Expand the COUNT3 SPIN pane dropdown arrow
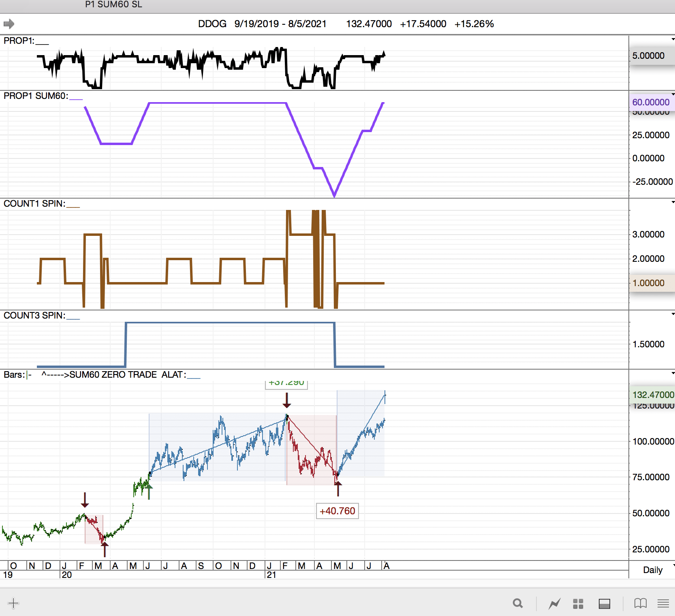 pyautogui.click(x=673, y=314)
